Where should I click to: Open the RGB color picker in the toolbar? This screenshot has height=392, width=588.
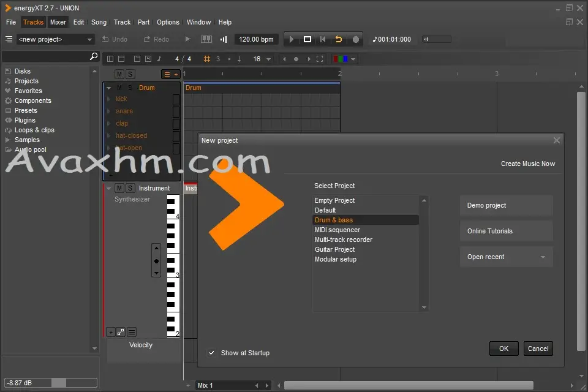[344, 59]
